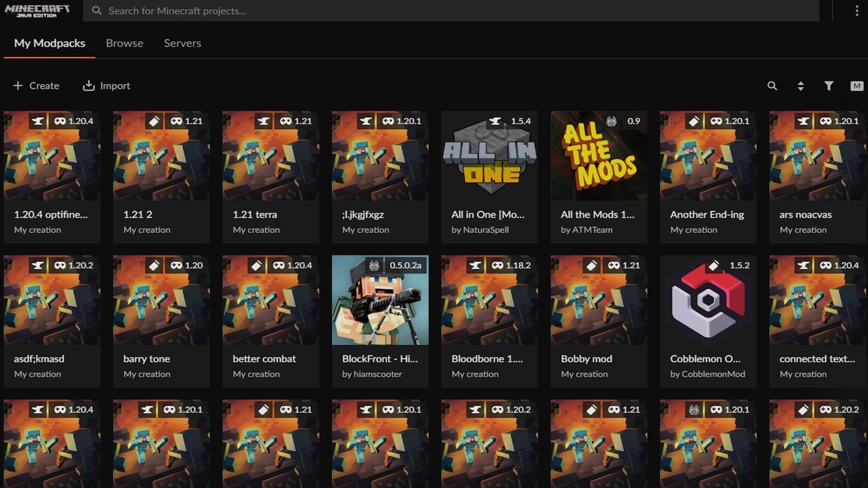Click the Import modpack button
This screenshot has height=488, width=868.
point(106,86)
